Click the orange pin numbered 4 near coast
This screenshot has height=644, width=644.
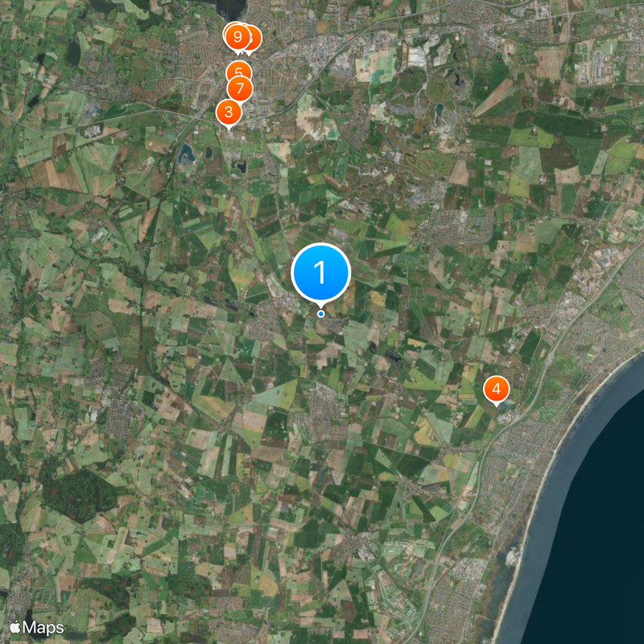click(x=496, y=389)
